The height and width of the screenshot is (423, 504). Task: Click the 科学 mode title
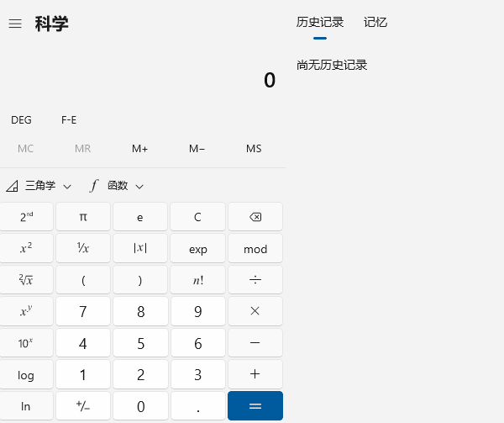coord(51,24)
